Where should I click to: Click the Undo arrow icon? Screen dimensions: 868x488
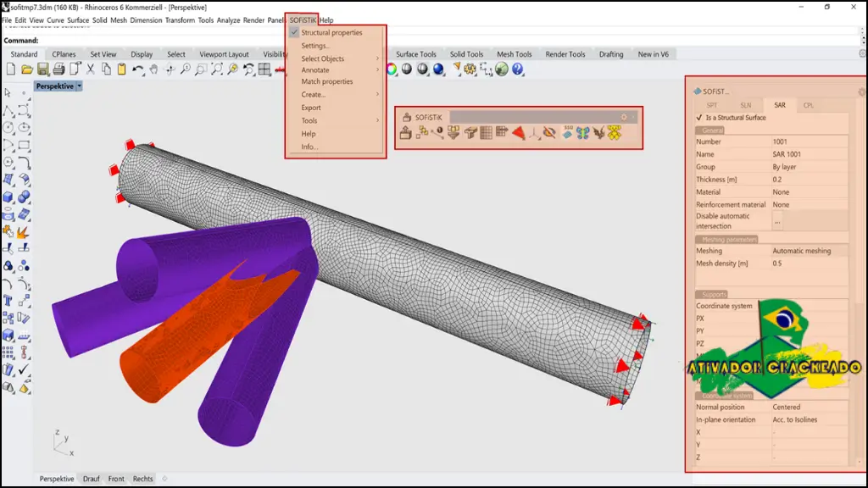(x=138, y=69)
